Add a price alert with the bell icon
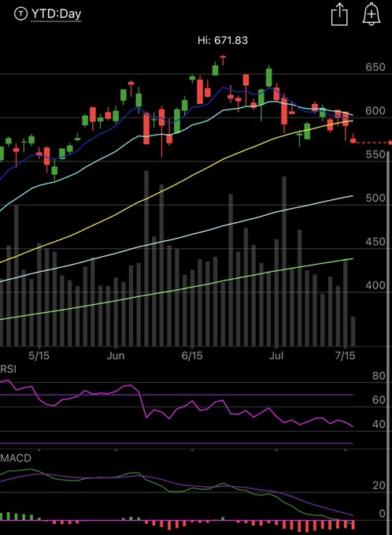 tap(372, 14)
